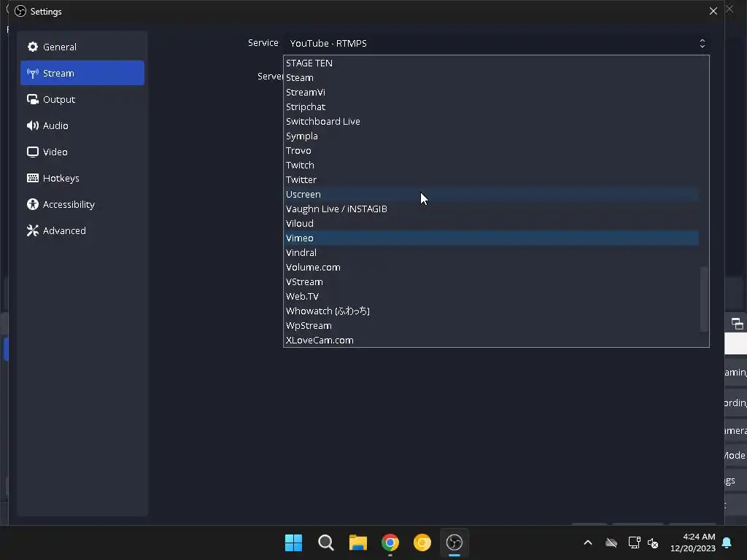
Task: Switch to the Video settings section
Action: click(82, 152)
